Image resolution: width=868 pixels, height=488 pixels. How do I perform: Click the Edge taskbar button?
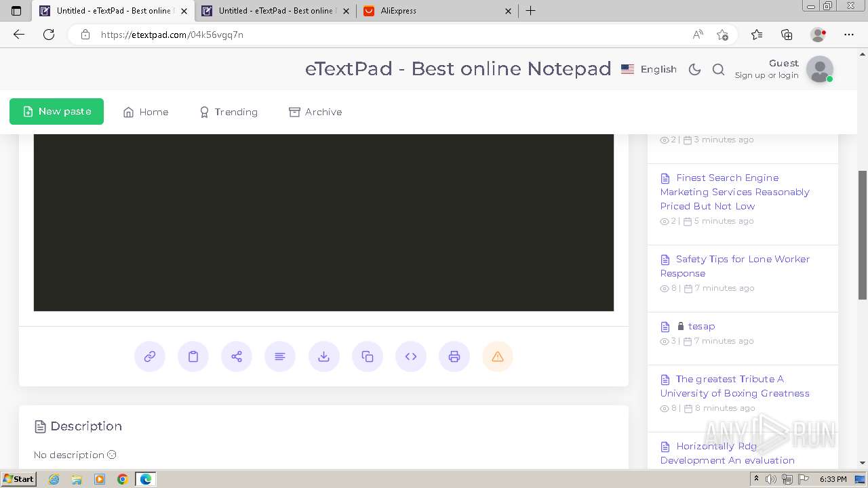pyautogui.click(x=146, y=479)
